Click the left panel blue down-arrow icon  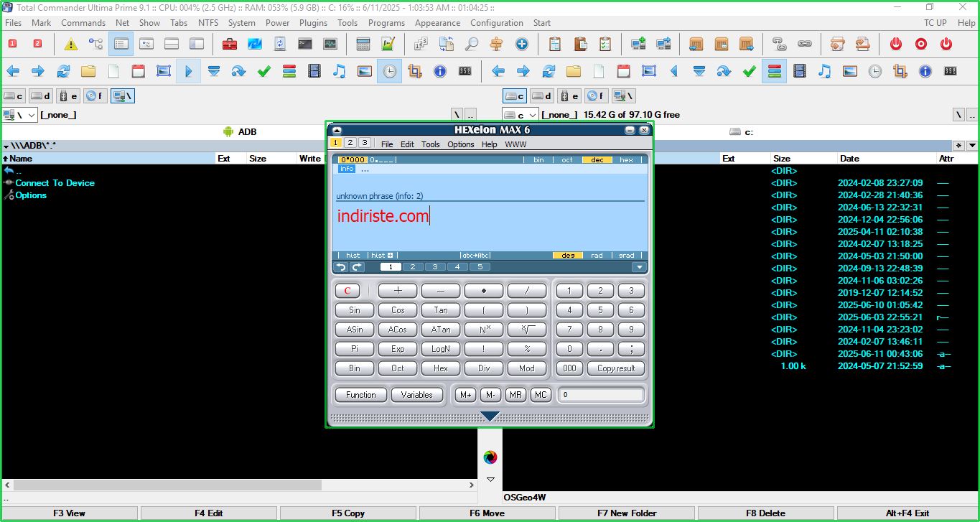coord(214,71)
